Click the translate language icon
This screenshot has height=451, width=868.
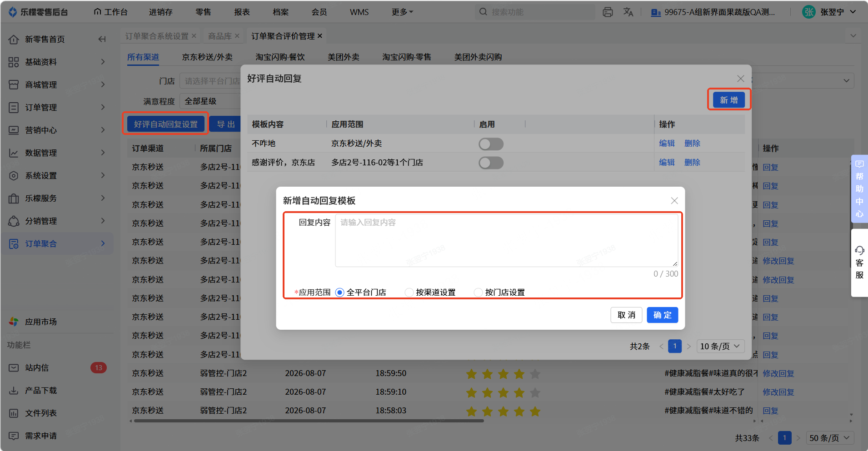click(x=628, y=12)
